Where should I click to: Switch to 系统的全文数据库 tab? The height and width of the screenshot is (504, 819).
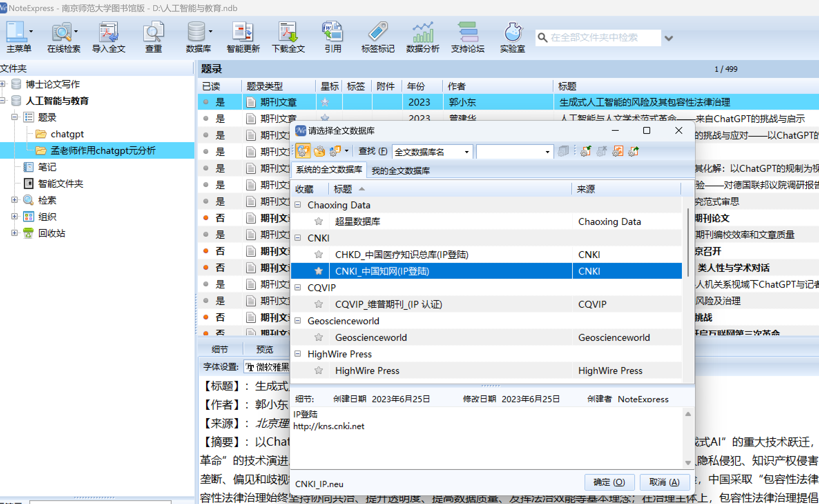pyautogui.click(x=329, y=170)
